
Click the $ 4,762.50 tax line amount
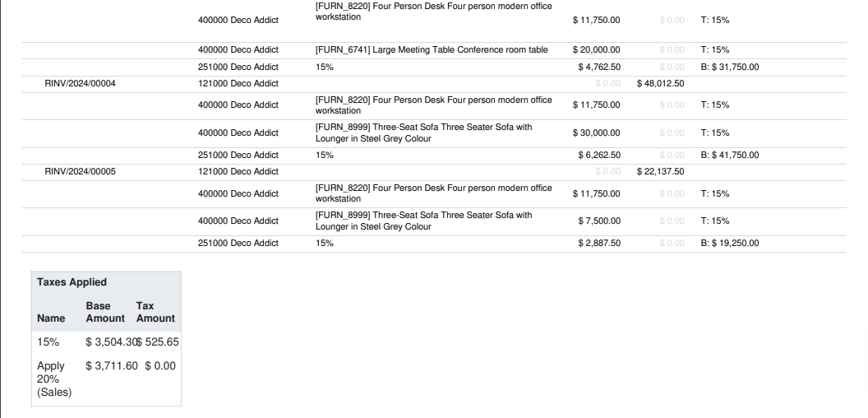599,67
